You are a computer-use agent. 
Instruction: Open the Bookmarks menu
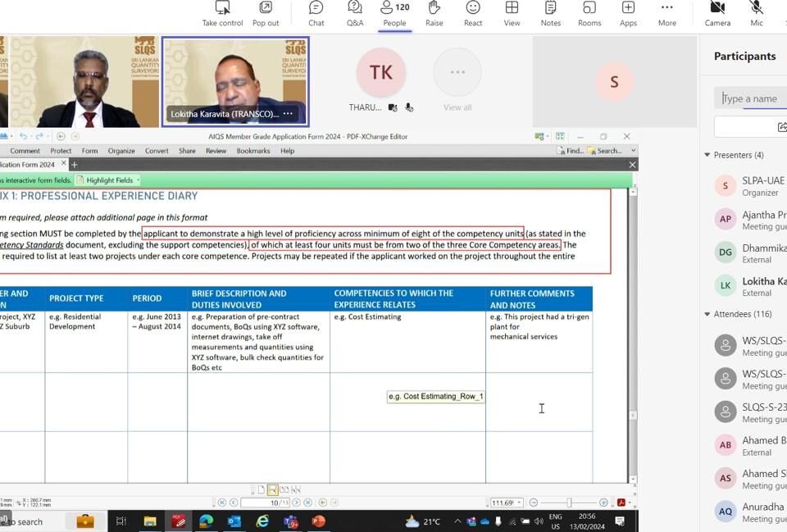253,151
